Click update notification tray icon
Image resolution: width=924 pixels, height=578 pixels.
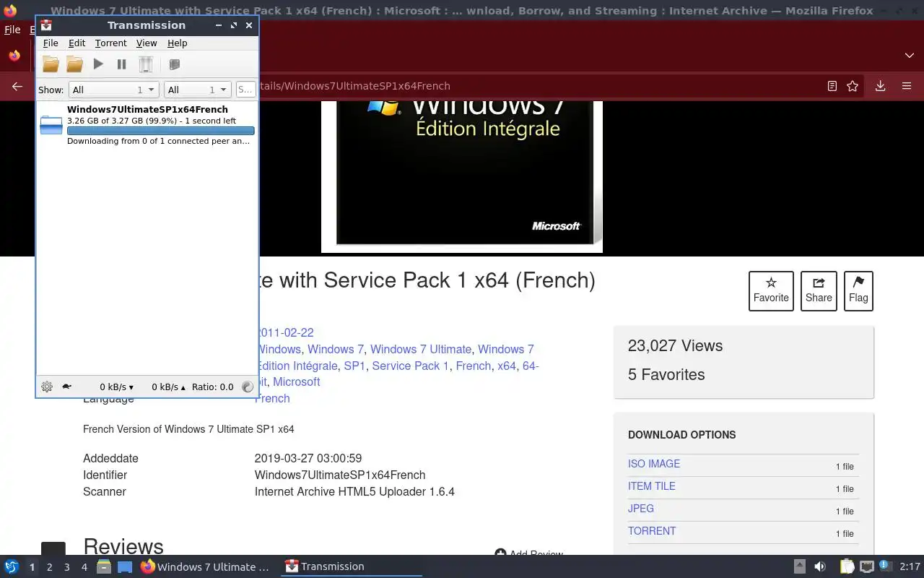tap(884, 566)
